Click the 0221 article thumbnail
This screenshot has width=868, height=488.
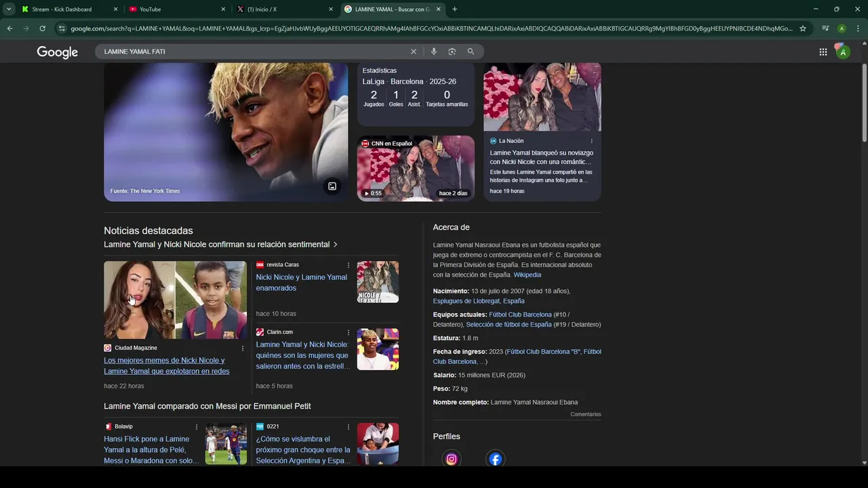pyautogui.click(x=378, y=444)
